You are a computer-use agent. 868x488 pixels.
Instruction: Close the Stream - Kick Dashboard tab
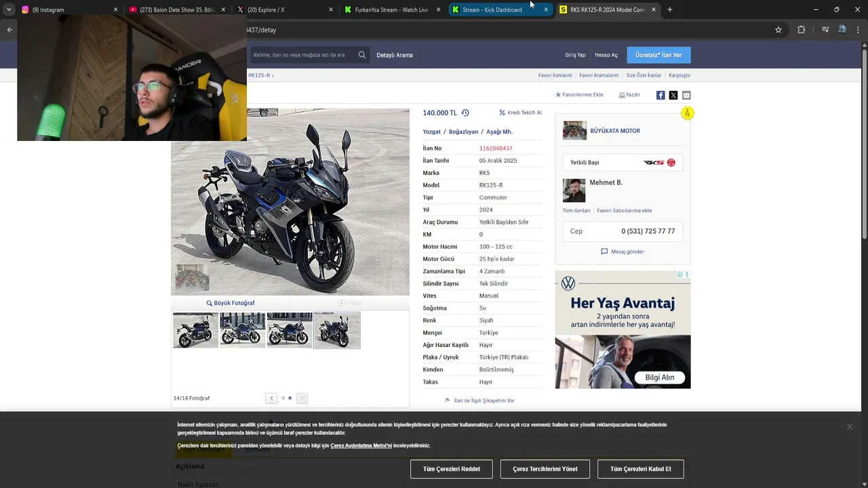click(546, 9)
